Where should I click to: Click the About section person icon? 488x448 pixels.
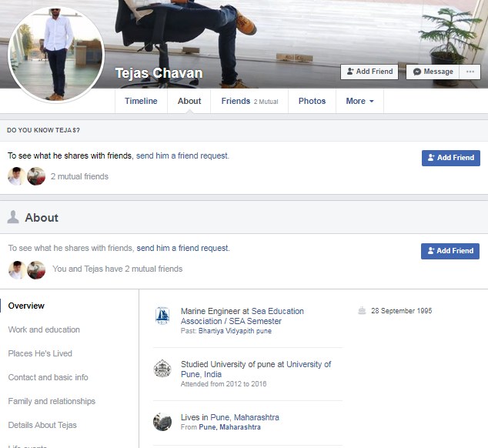[13, 218]
